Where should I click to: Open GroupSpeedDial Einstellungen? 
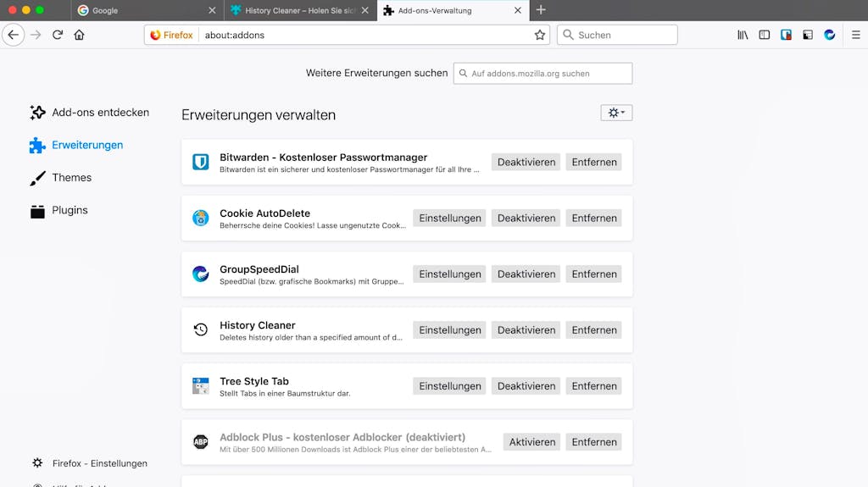(x=449, y=274)
